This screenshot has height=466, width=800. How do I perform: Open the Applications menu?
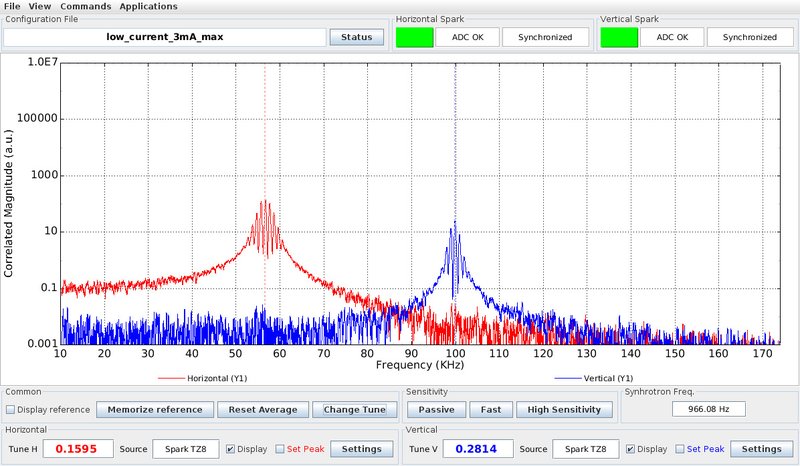point(148,6)
